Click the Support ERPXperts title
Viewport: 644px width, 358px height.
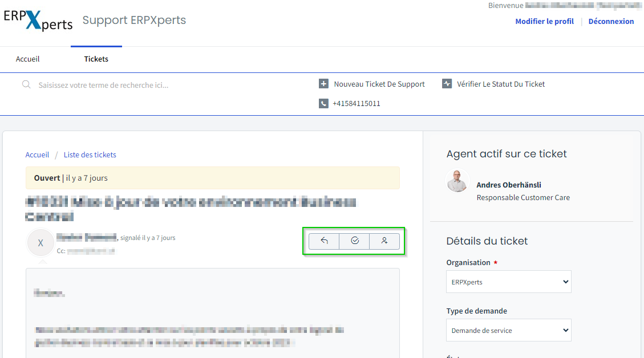point(134,20)
